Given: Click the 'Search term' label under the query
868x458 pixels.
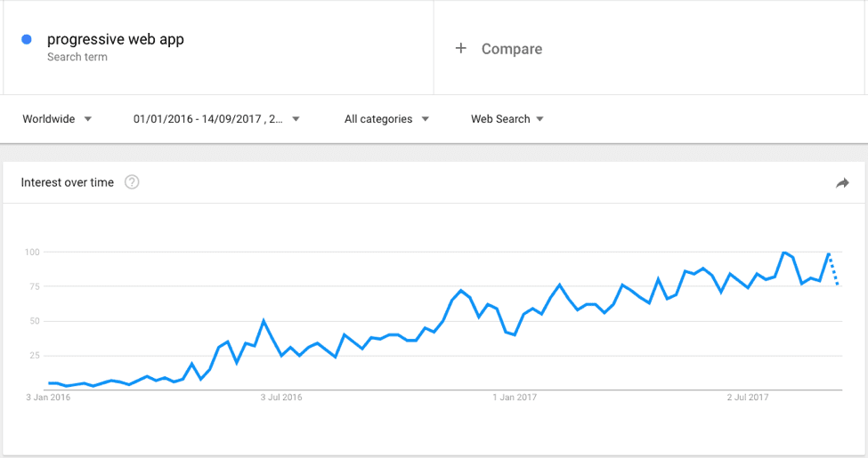Looking at the screenshot, I should click(77, 57).
